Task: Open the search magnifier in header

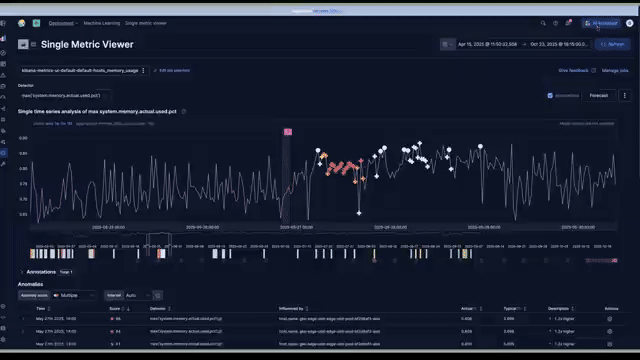Action: [x=543, y=23]
